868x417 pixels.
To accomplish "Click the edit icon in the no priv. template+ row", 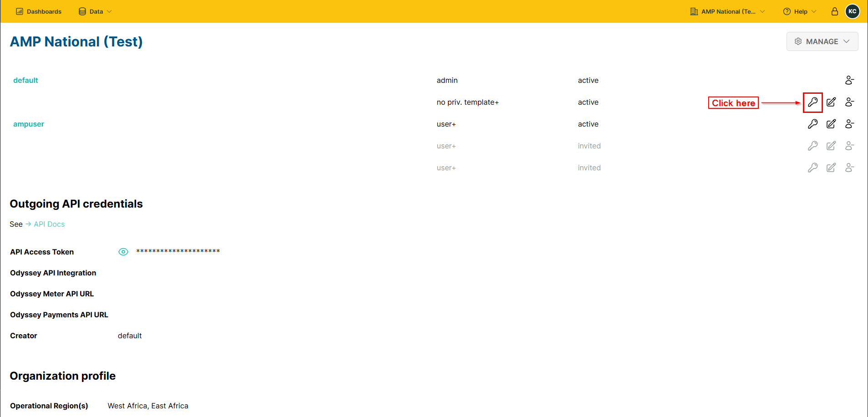I will click(x=831, y=102).
